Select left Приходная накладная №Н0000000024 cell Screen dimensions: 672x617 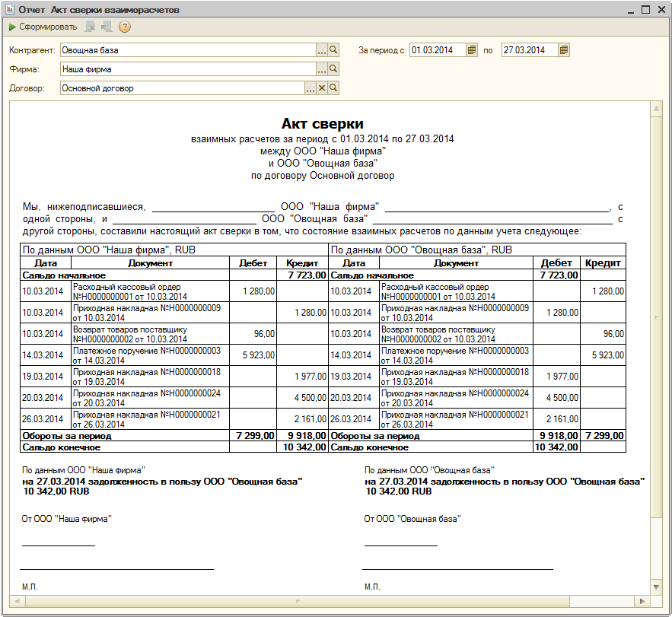click(x=150, y=398)
